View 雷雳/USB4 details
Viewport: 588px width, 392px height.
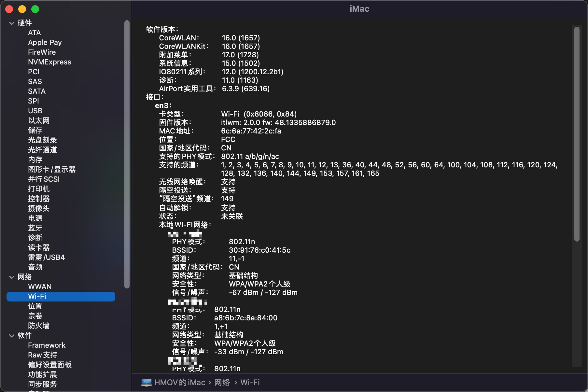(x=47, y=257)
